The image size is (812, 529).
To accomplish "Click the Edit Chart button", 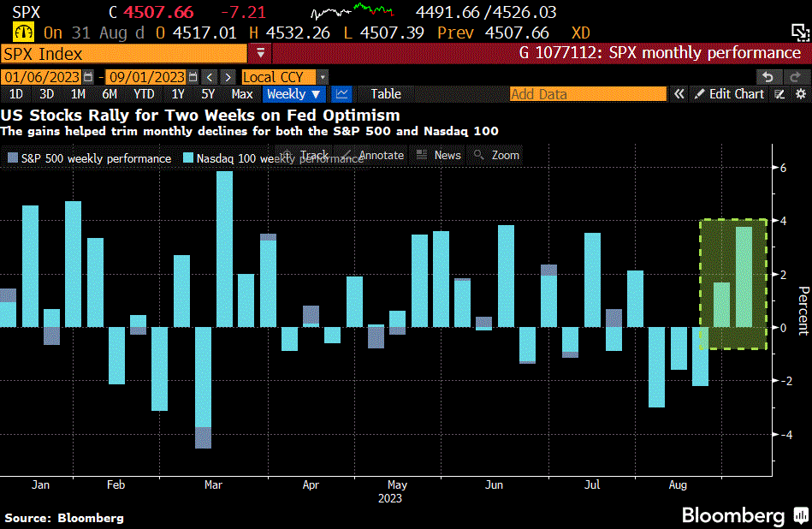I will pyautogui.click(x=729, y=94).
